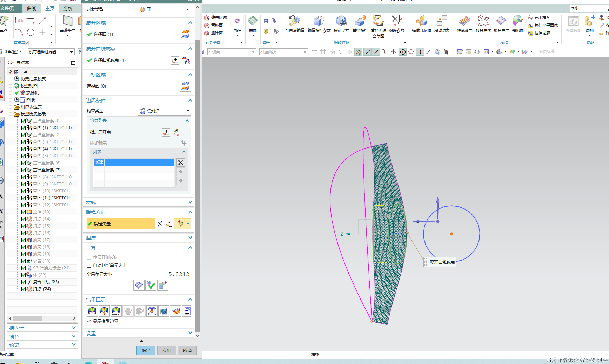The image size is (609, 364).
Task: Click the face select icon in 目标区域
Action: point(185,86)
